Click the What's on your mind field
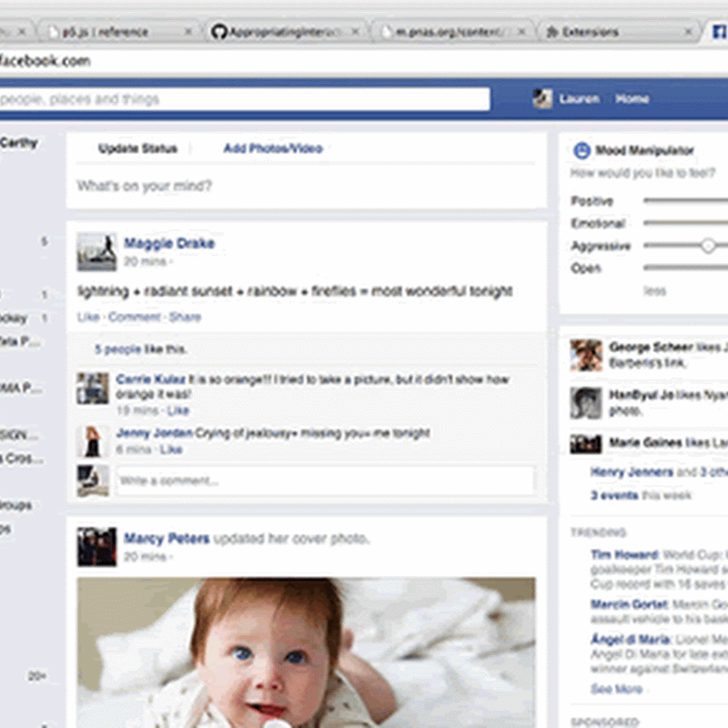This screenshot has width=728, height=728. tap(307, 186)
